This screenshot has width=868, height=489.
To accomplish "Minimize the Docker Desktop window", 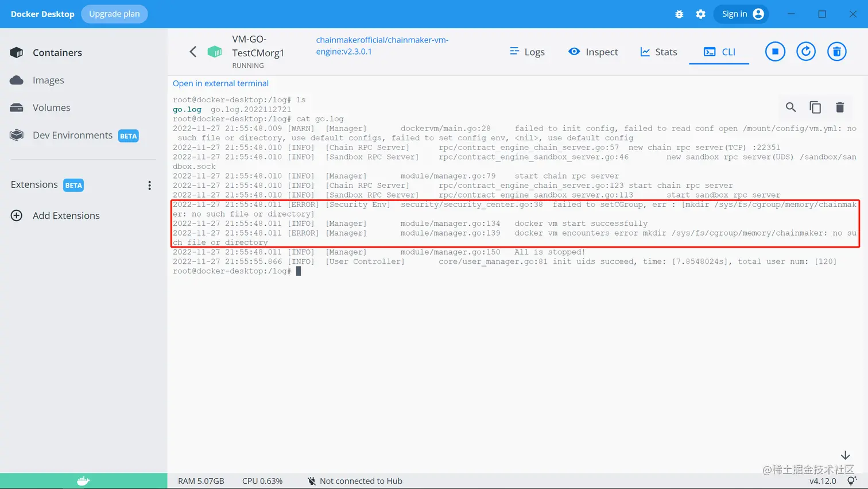I will click(791, 14).
